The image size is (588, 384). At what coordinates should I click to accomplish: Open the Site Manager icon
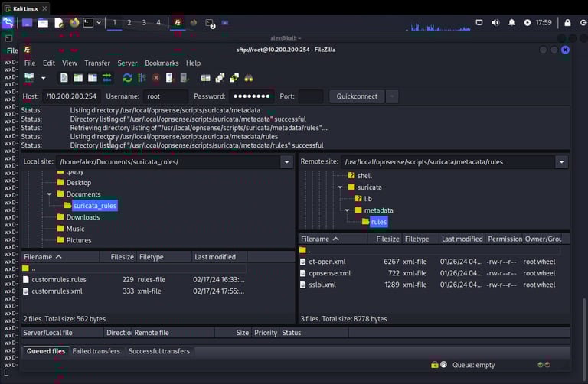(29, 78)
